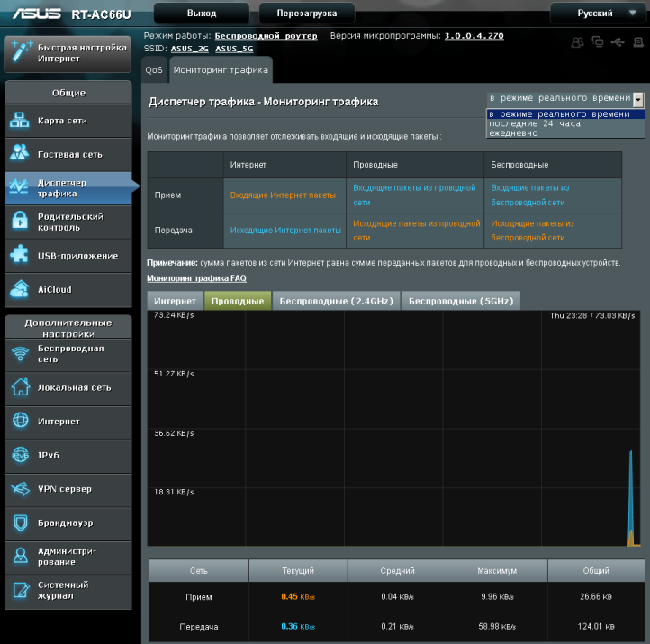
Task: Click the Выход logout button
Action: (x=202, y=13)
